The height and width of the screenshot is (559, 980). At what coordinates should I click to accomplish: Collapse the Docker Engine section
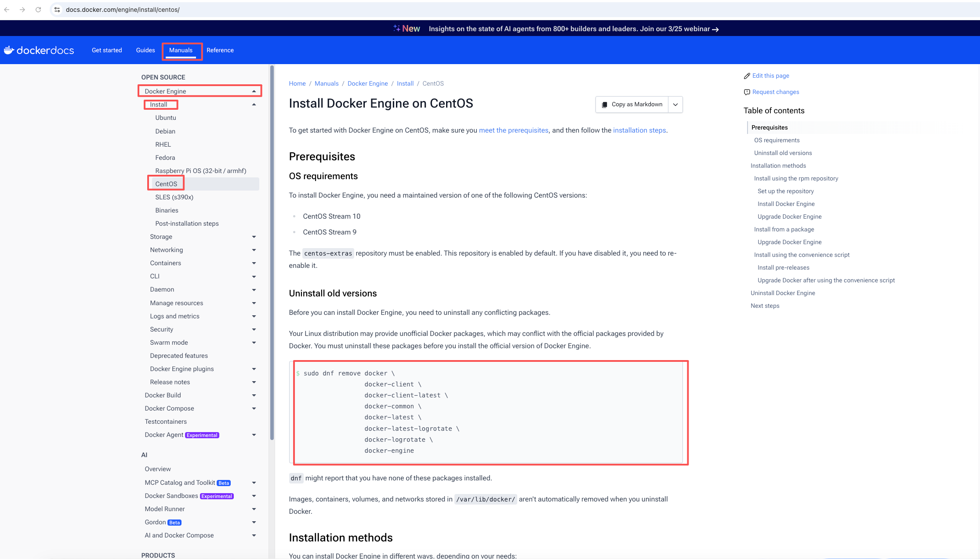tap(254, 91)
